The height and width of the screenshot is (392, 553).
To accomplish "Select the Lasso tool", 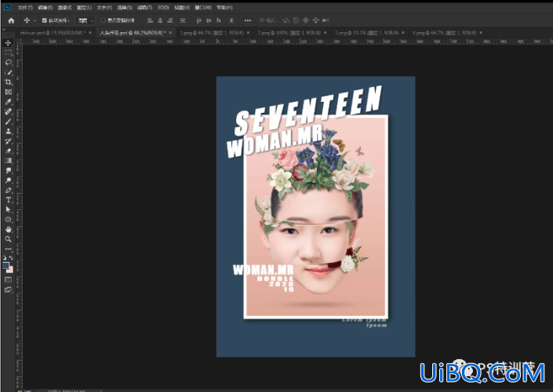I will coord(8,63).
